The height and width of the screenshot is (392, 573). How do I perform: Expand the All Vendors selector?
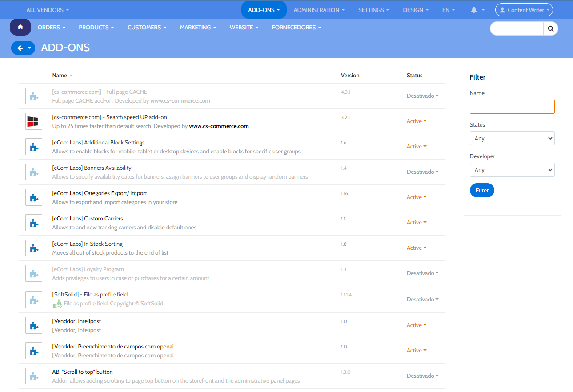[48, 10]
